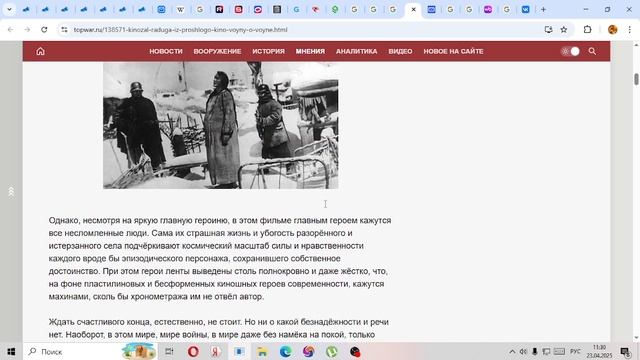Open the НОВОЕ НА САЙТЕ section
640x360 pixels.
pos(453,51)
